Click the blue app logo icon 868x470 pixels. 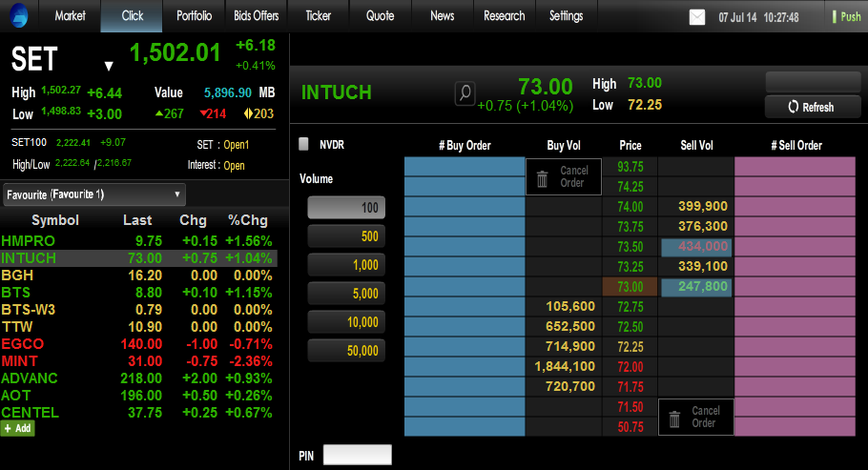click(19, 15)
